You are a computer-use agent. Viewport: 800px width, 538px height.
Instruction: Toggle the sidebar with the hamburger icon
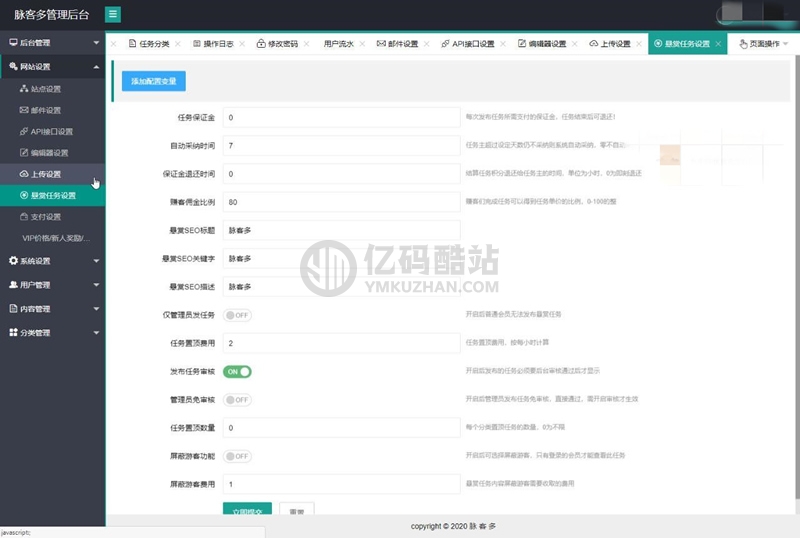[113, 14]
